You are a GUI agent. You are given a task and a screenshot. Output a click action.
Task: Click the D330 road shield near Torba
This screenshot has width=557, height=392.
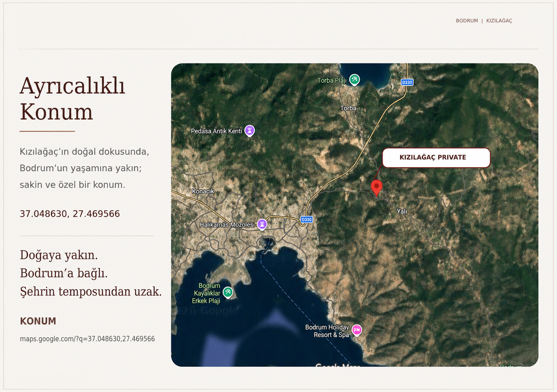[x=407, y=82]
